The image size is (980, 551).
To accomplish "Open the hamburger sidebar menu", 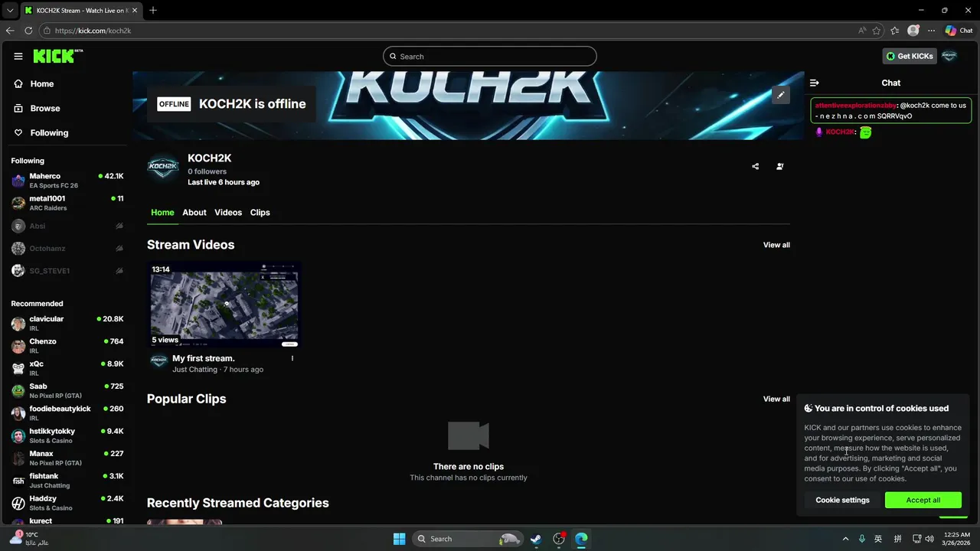I will [18, 56].
